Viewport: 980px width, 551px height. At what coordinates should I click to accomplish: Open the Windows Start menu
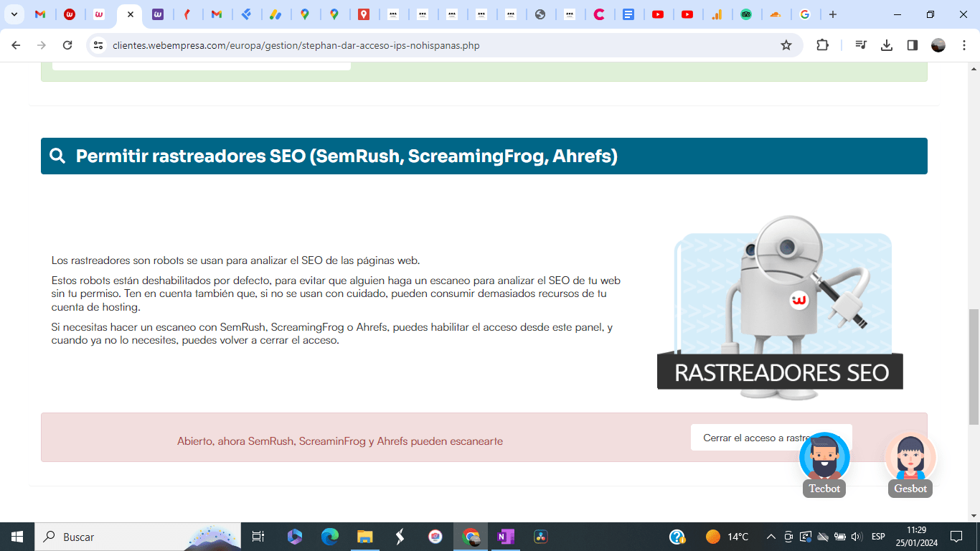(17, 537)
